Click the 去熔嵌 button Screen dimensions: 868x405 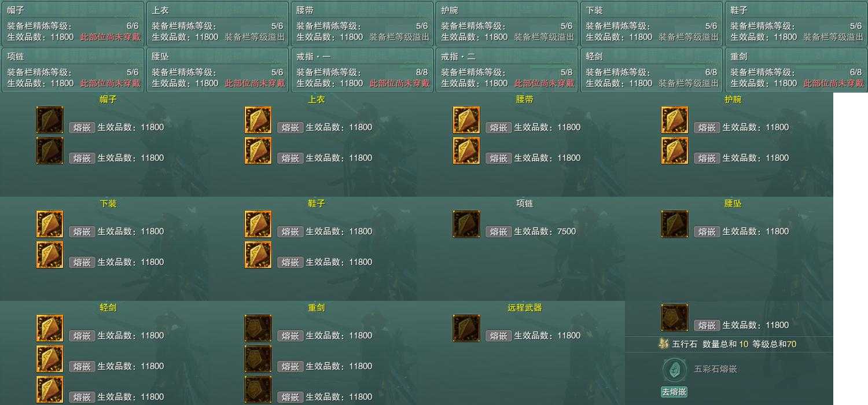[x=674, y=392]
